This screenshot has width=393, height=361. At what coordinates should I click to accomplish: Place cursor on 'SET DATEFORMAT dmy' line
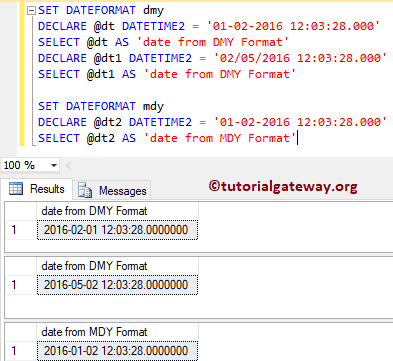pos(101,10)
